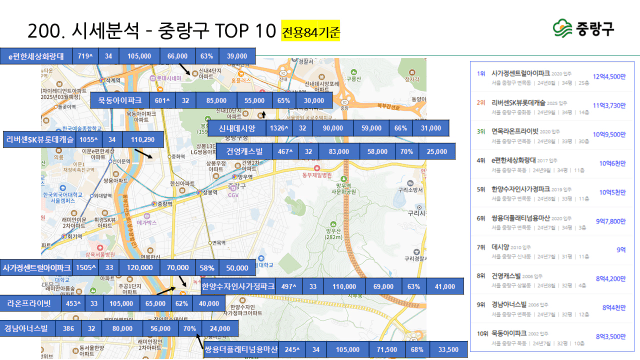Click the 41,000 cell for 한양수자인사가정파크
The height and width of the screenshot is (360, 640).
click(445, 287)
